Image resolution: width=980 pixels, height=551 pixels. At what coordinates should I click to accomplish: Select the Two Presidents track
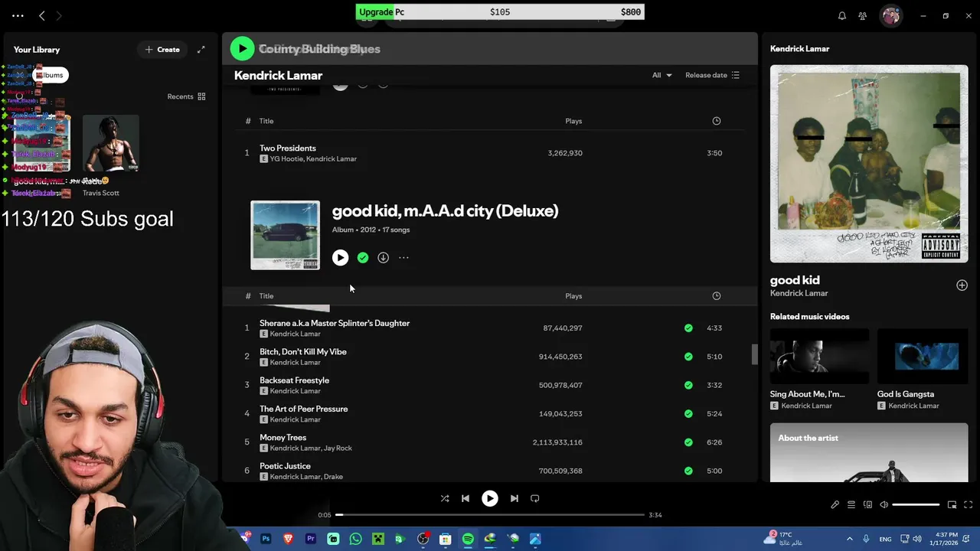coord(490,153)
